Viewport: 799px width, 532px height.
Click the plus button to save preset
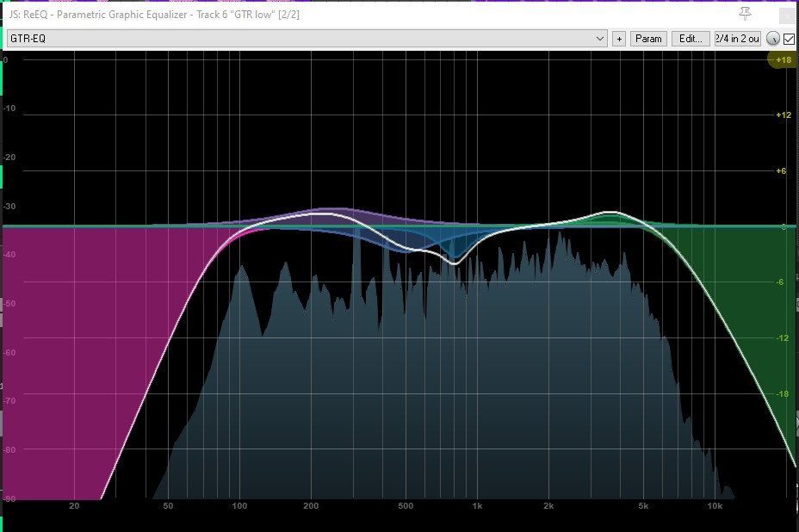618,39
